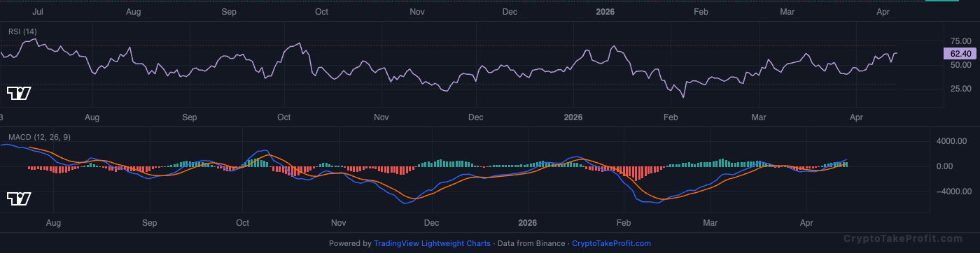
Task: Click Feb on the MACD pane time axis
Action: 624,224
